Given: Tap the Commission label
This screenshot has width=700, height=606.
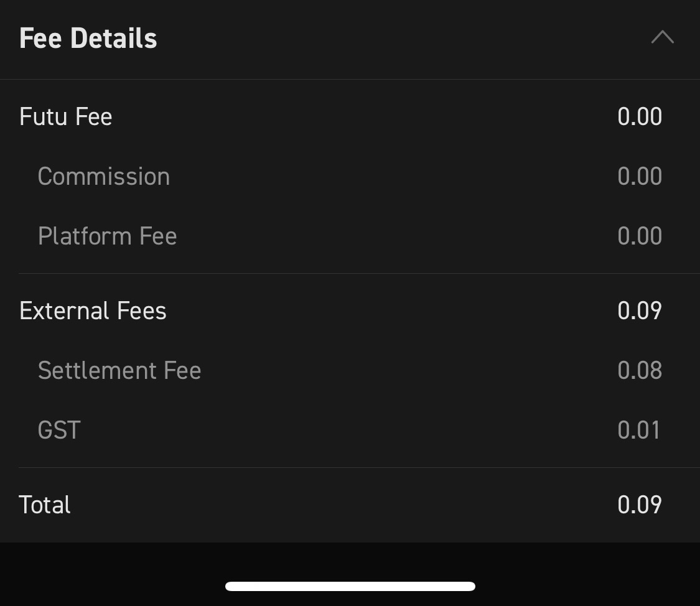Looking at the screenshot, I should coord(104,177).
